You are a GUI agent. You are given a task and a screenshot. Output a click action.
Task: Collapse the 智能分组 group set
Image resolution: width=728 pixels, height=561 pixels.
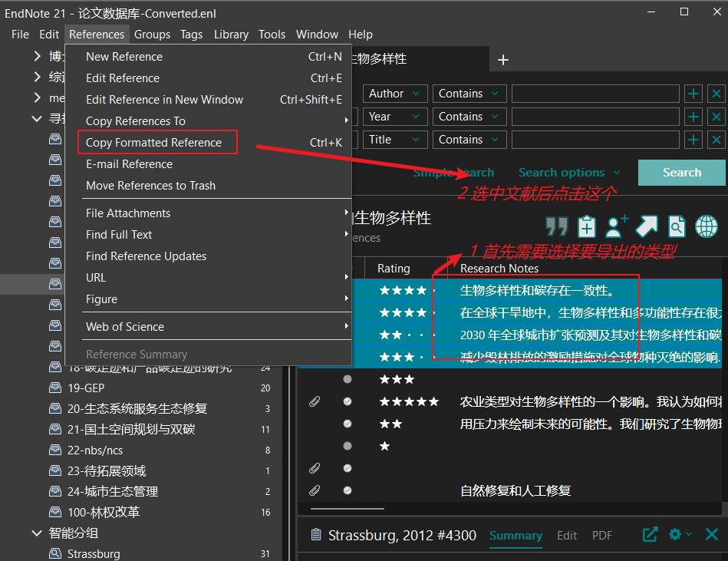[x=37, y=533]
